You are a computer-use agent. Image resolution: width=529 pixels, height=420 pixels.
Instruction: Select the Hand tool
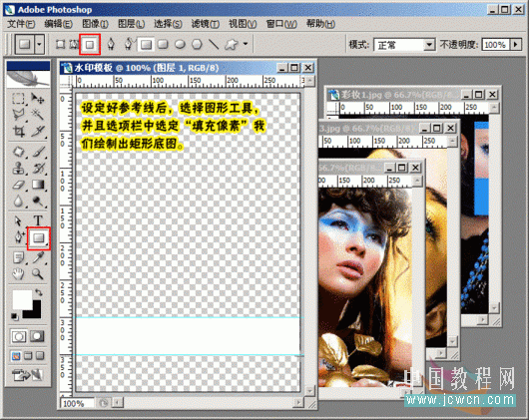pos(18,273)
